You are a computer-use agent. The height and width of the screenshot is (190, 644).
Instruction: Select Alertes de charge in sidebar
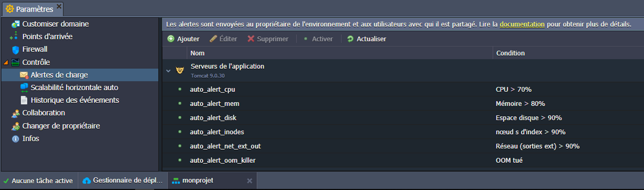point(59,75)
